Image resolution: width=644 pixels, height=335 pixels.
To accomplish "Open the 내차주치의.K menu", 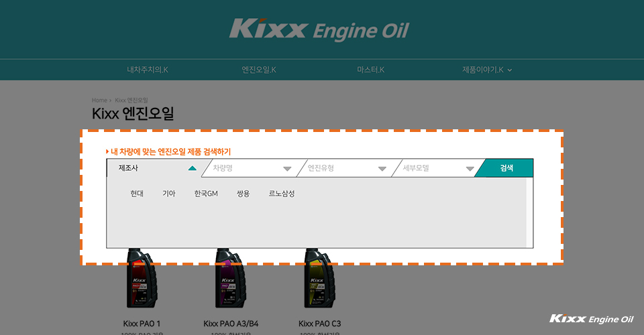I will 148,70.
